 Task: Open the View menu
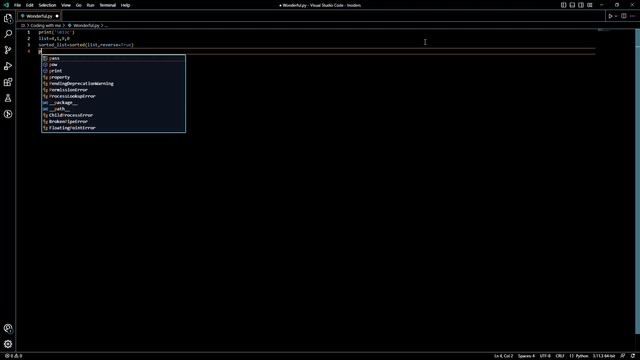66,5
